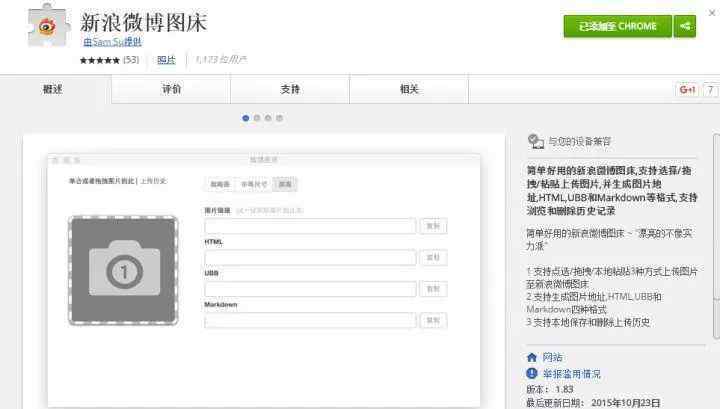Click the green 'CHROME' added button
The width and height of the screenshot is (720, 409).
(x=618, y=26)
